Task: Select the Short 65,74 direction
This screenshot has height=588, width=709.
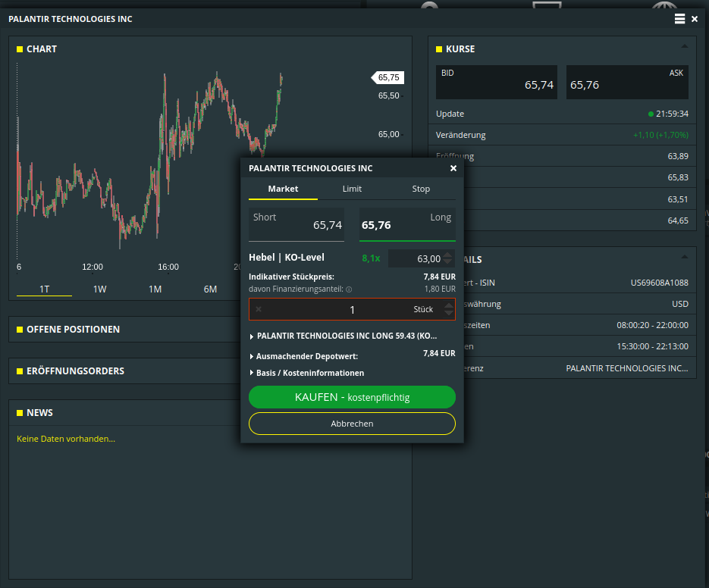Action: pyautogui.click(x=296, y=224)
